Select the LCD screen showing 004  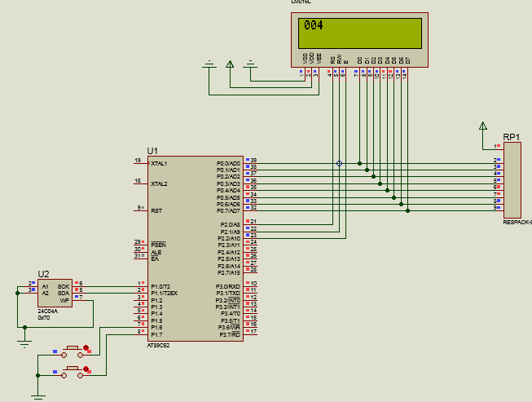click(x=361, y=33)
